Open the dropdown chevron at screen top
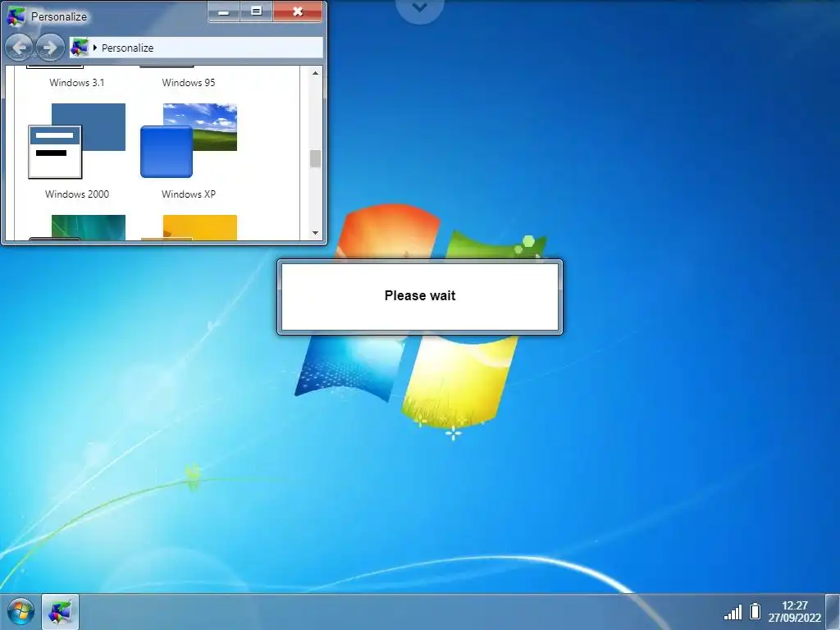The width and height of the screenshot is (840, 630). click(x=419, y=7)
